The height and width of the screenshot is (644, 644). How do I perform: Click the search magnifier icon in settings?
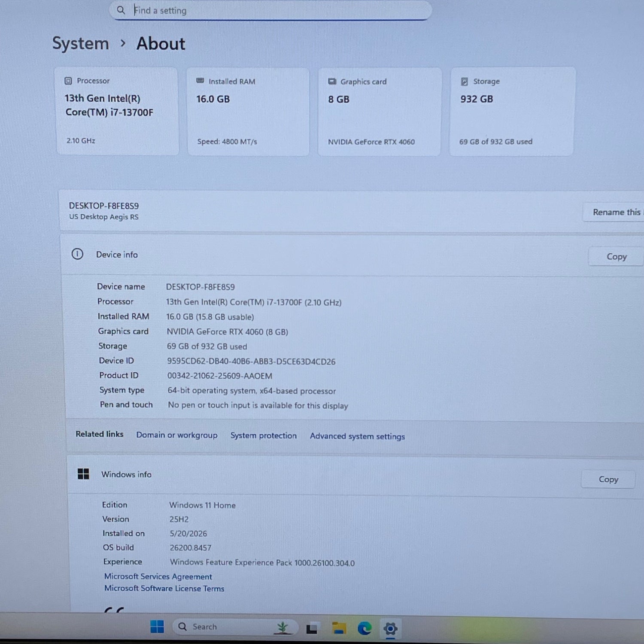pos(121,10)
